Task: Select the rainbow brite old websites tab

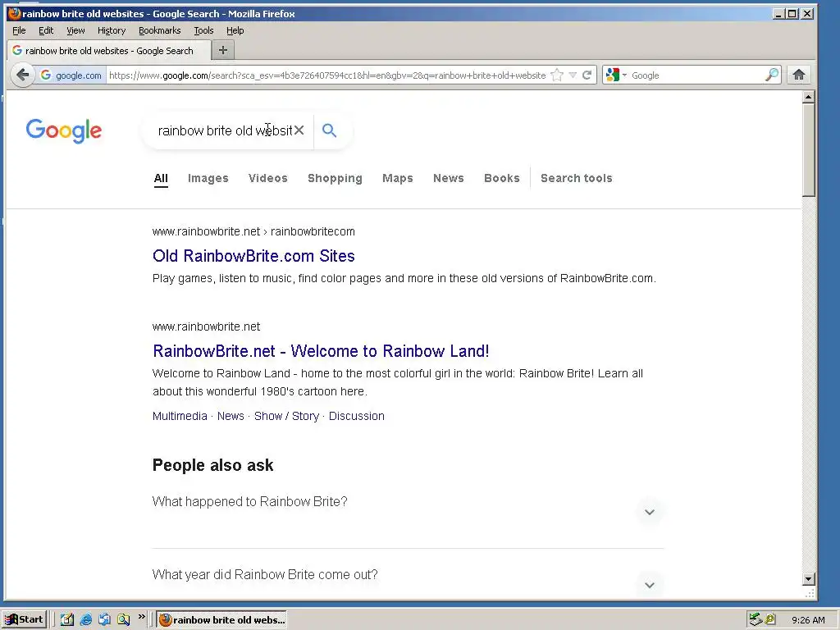Action: point(108,50)
